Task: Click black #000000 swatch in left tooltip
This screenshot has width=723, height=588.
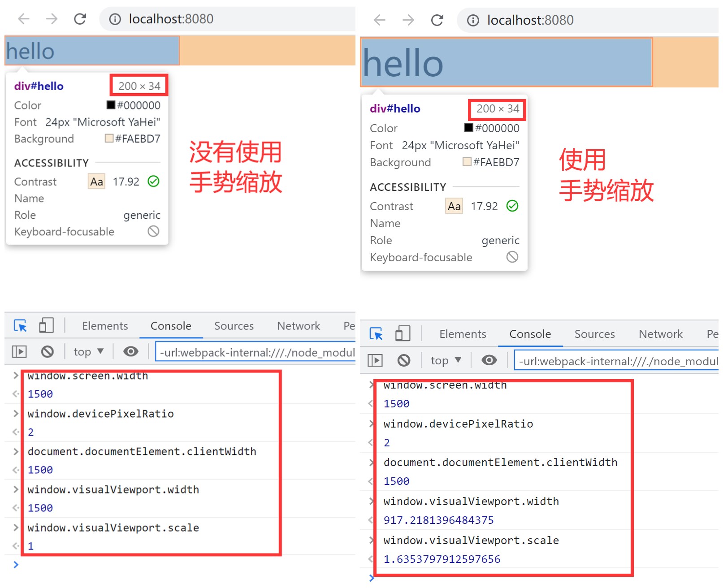Action: point(111,105)
